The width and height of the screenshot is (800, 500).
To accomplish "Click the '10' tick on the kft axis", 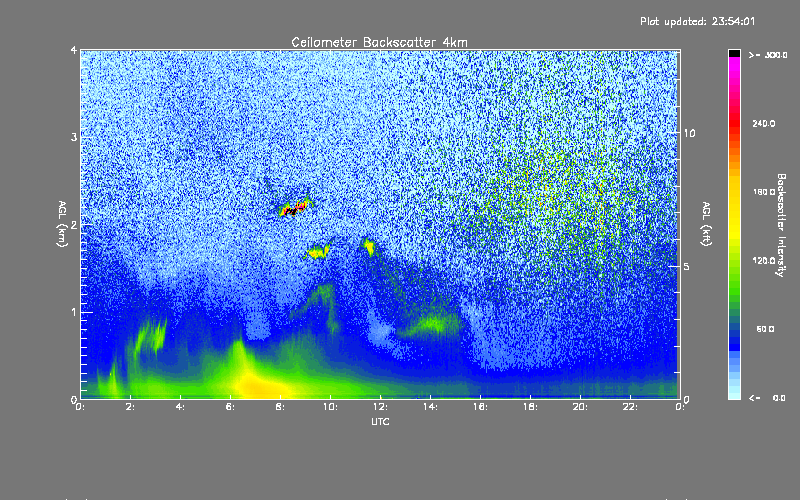I will click(x=689, y=133).
